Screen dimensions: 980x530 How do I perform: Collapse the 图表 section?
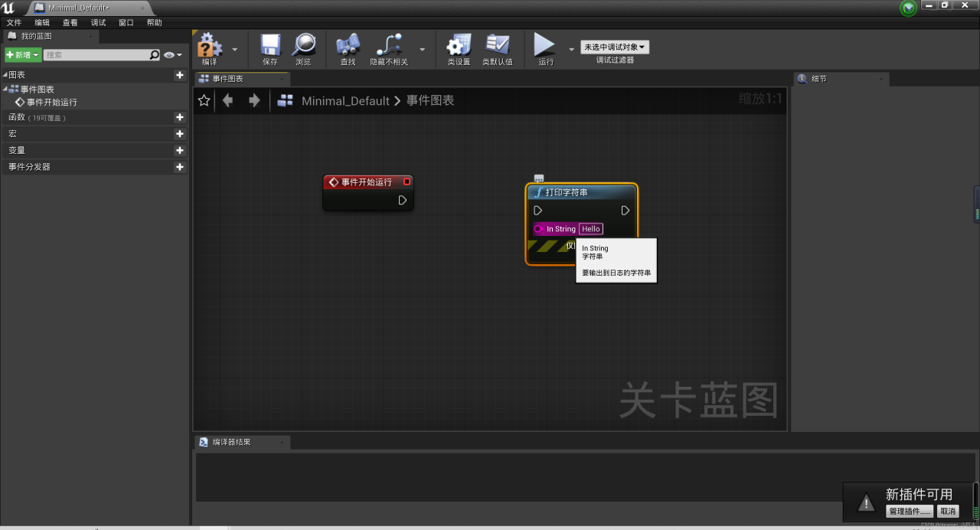[x=5, y=75]
